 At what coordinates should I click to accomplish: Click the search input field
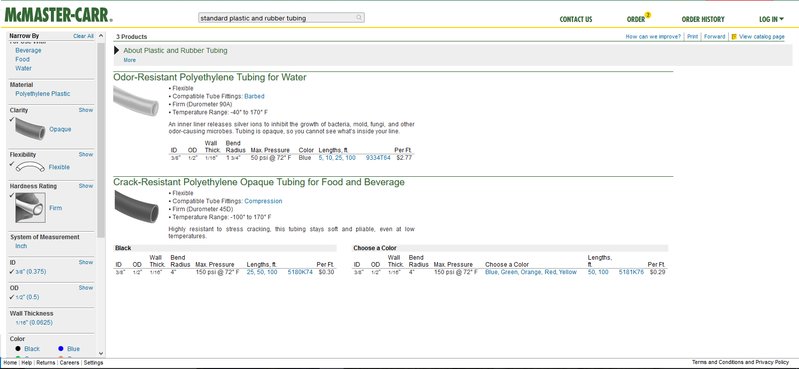[276, 18]
